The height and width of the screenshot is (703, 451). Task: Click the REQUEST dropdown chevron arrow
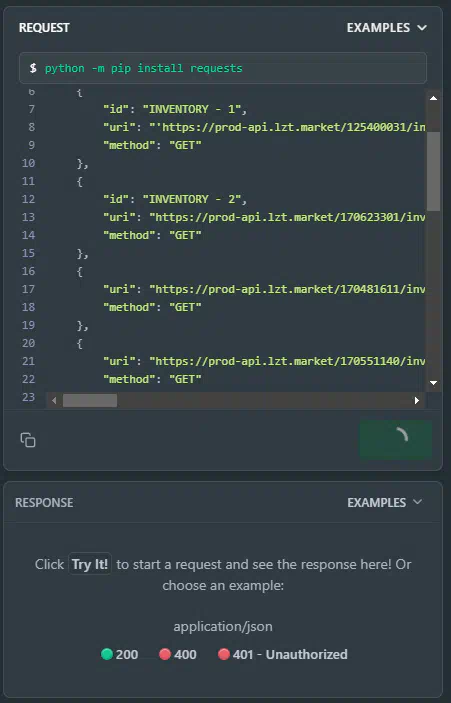point(421,28)
